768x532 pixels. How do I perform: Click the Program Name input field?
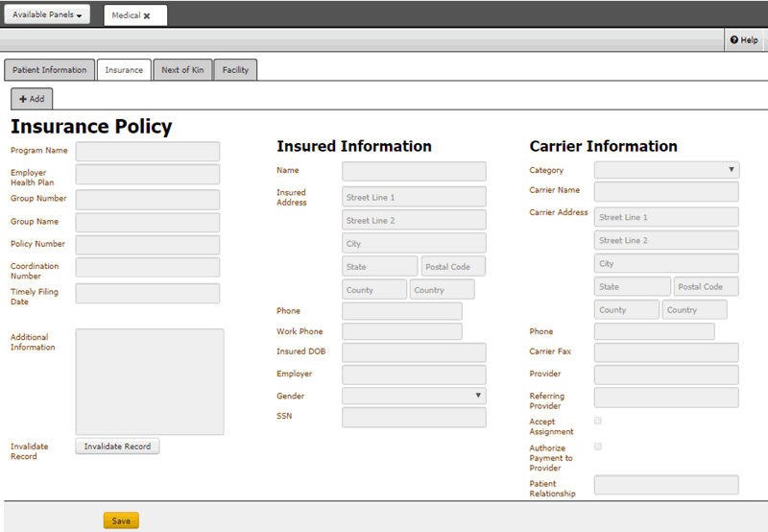148,152
